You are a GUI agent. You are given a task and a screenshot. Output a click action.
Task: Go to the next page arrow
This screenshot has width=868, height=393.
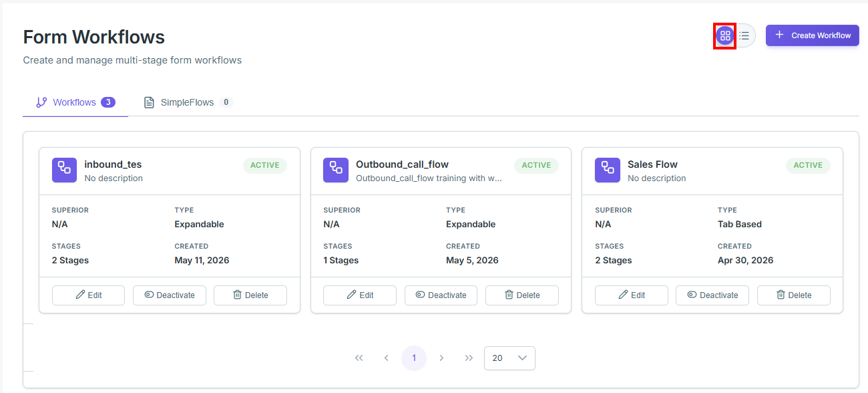(x=441, y=358)
